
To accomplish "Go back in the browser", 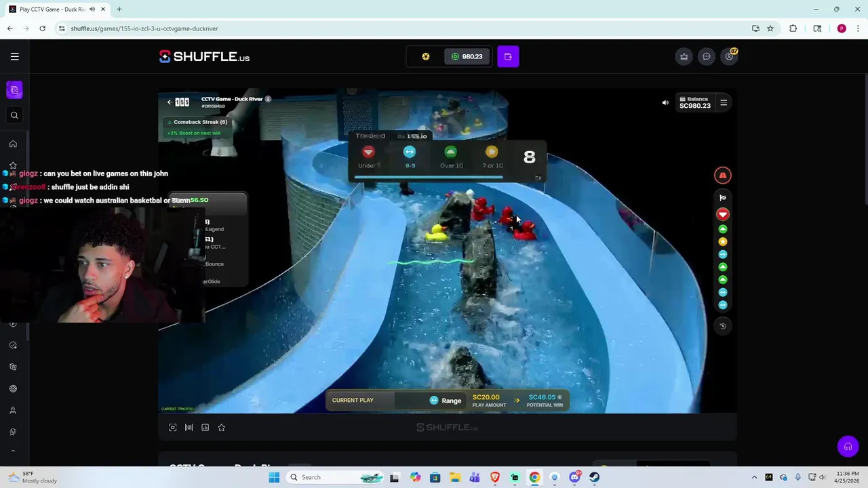I will tap(10, 28).
